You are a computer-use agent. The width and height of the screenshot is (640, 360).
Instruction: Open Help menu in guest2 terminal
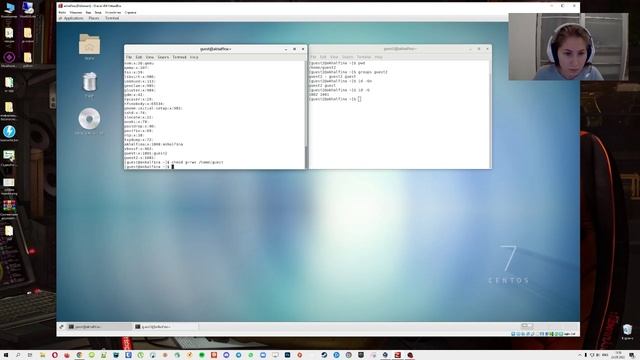(x=379, y=57)
